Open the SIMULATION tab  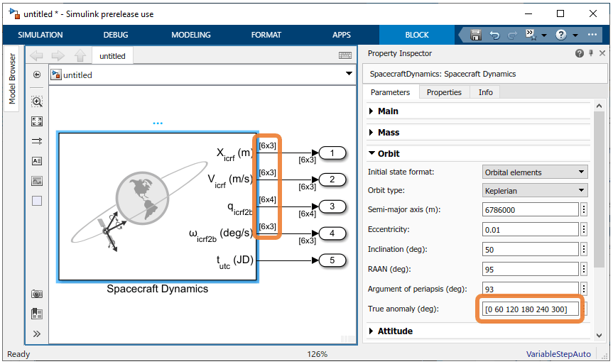coord(40,35)
